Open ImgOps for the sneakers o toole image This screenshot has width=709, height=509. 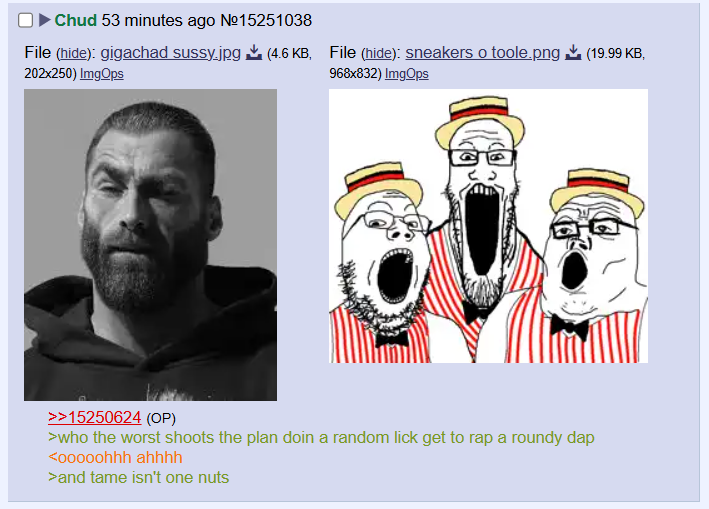406,74
